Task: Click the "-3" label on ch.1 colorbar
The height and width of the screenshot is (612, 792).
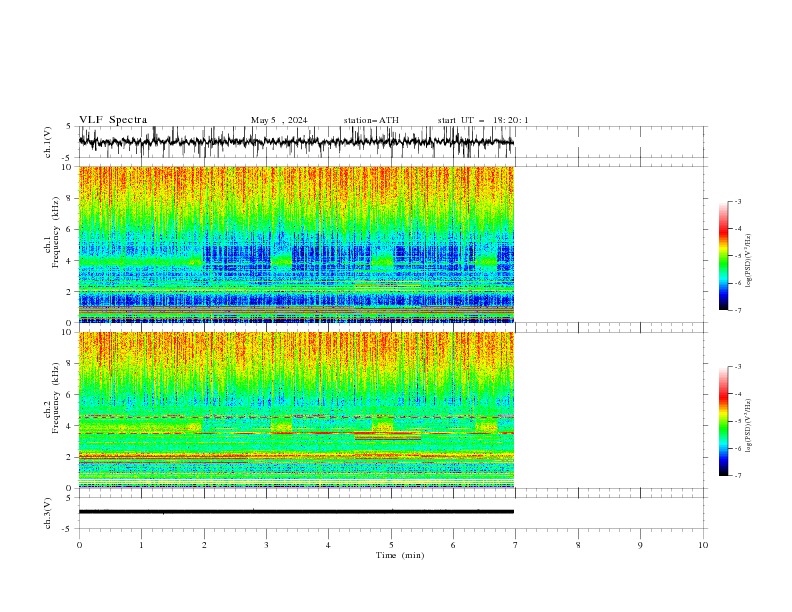Action: coord(737,201)
